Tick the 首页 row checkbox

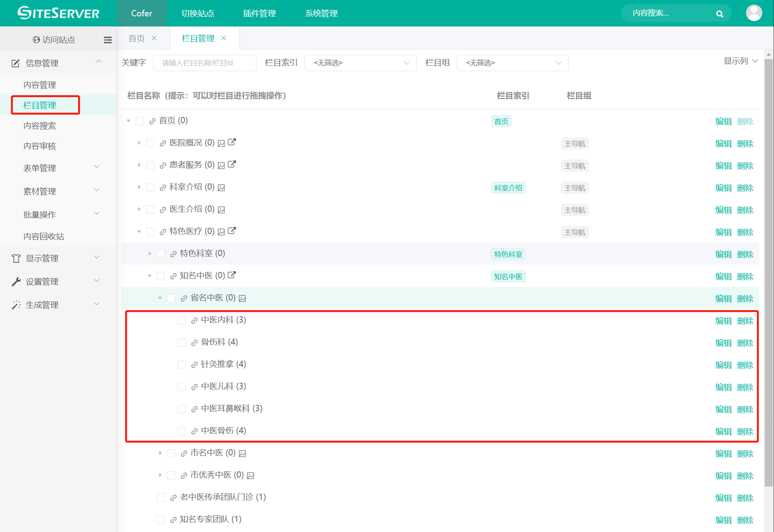(139, 121)
